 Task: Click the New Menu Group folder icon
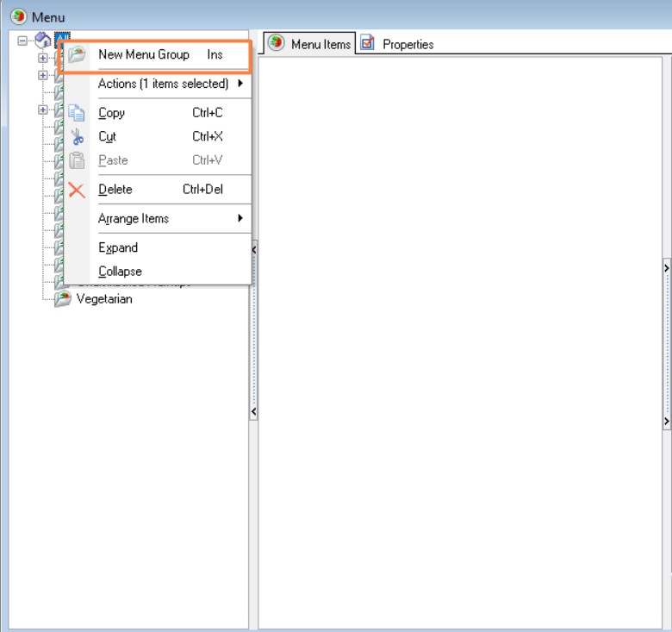(77, 55)
